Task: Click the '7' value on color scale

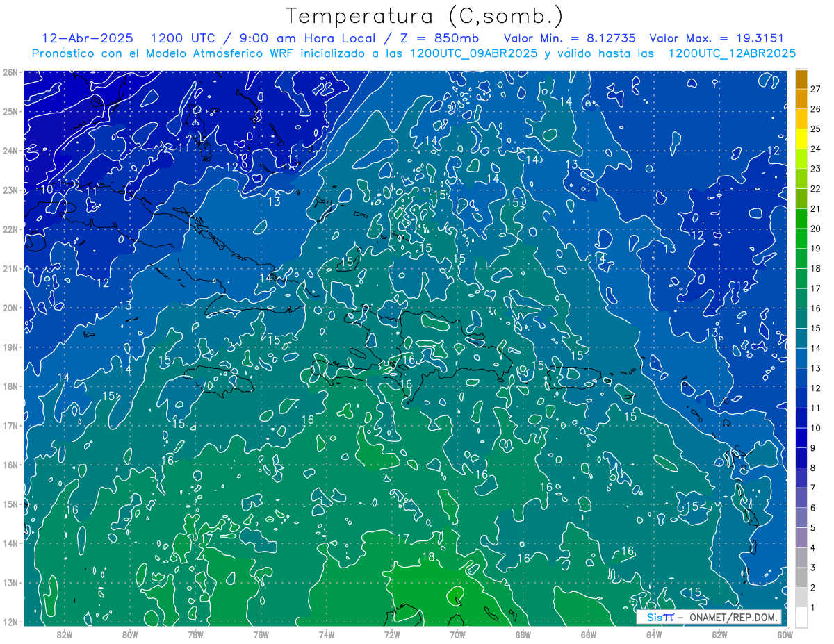Action: pos(813,488)
